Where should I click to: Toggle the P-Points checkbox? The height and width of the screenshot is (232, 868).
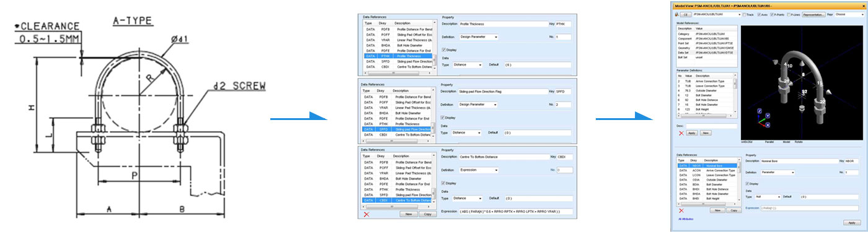772,14
